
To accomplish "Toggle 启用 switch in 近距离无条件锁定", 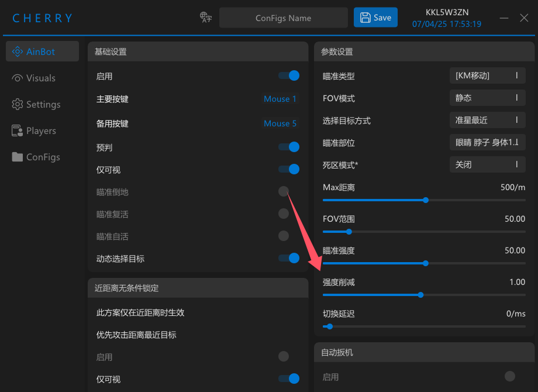I will click(284, 357).
